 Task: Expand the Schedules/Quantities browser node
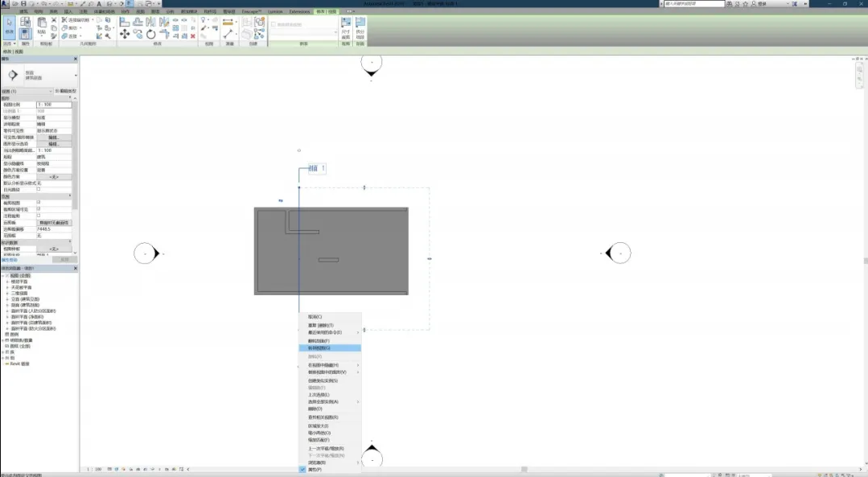click(x=3, y=340)
